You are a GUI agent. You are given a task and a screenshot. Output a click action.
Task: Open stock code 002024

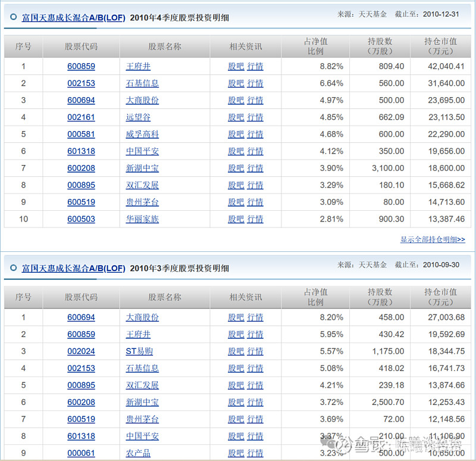tap(81, 351)
